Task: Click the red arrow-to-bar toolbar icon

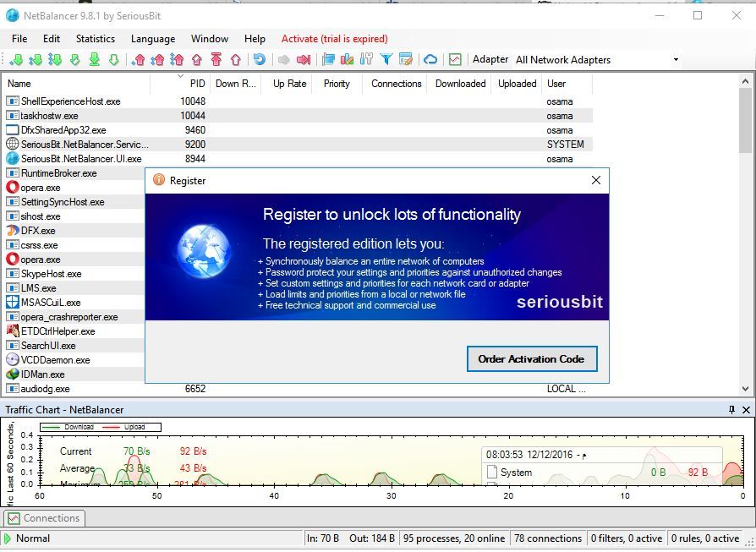Action: click(x=304, y=60)
